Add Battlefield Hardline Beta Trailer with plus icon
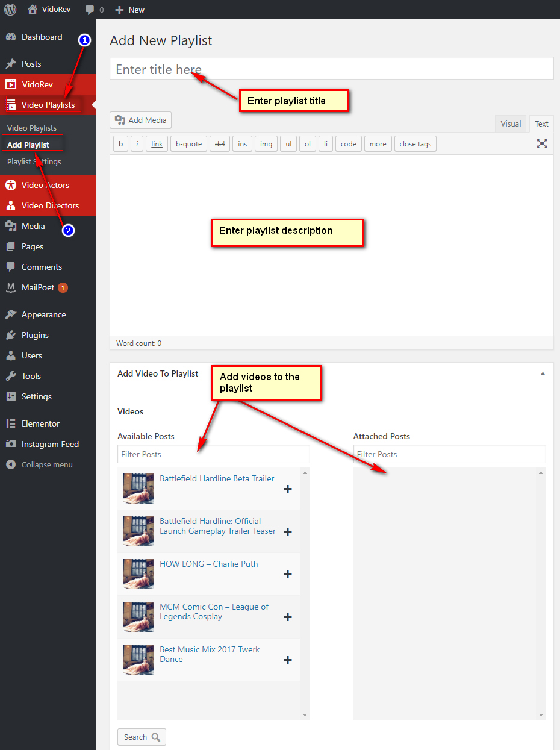Viewport: 560px width, 750px height. 288,489
